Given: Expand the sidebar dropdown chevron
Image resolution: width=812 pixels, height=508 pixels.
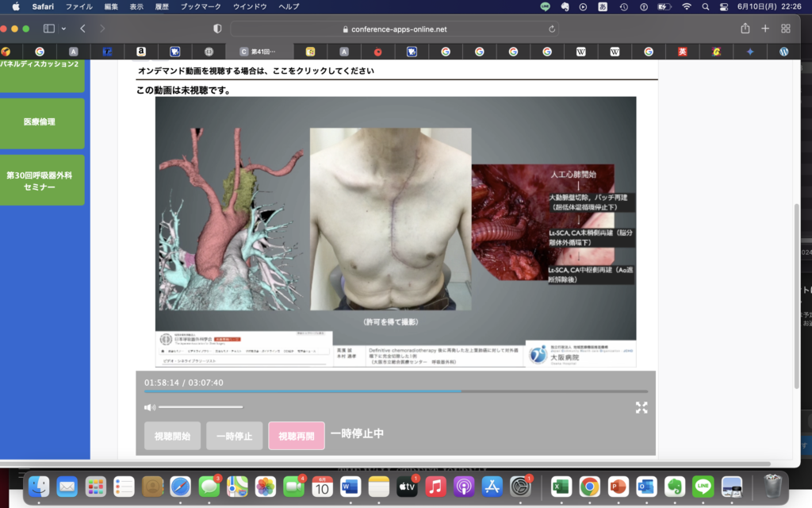Looking at the screenshot, I should [x=63, y=29].
